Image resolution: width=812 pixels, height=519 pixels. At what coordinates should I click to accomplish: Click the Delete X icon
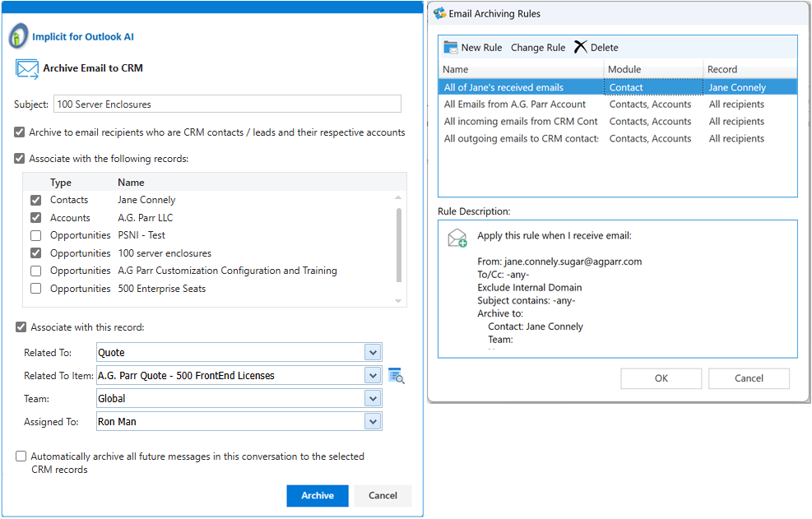pos(581,47)
